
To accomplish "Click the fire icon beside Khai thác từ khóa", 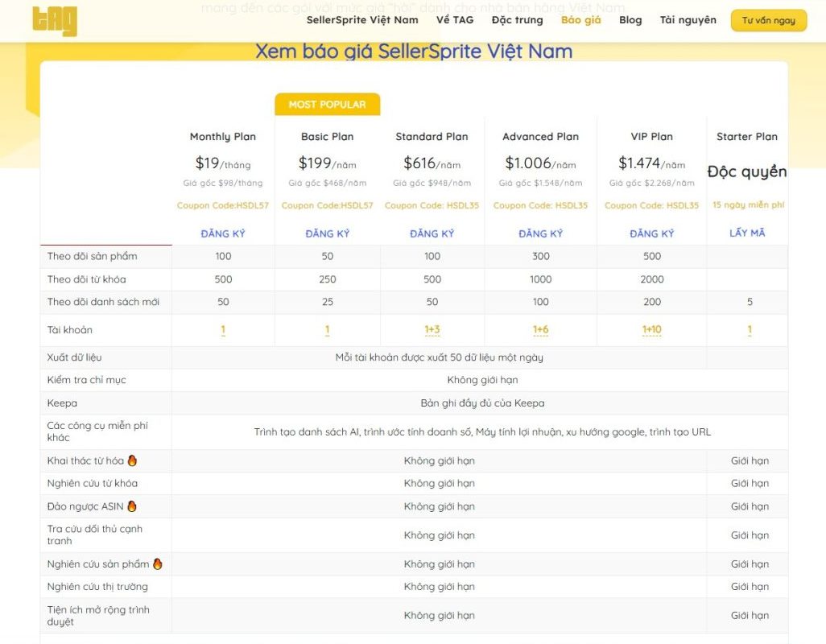I will pyautogui.click(x=132, y=460).
